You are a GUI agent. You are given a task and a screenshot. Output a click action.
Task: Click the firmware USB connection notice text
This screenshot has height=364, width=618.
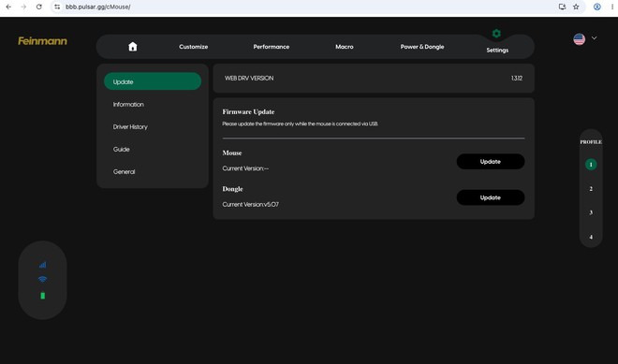tap(300, 124)
